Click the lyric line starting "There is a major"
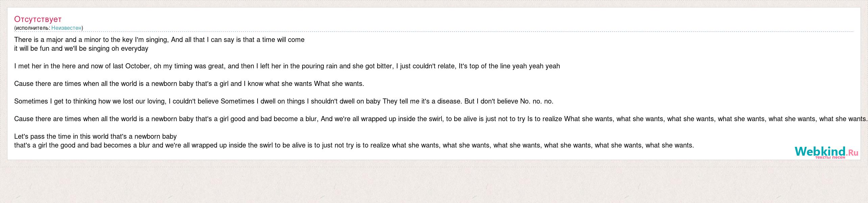 coord(159,40)
